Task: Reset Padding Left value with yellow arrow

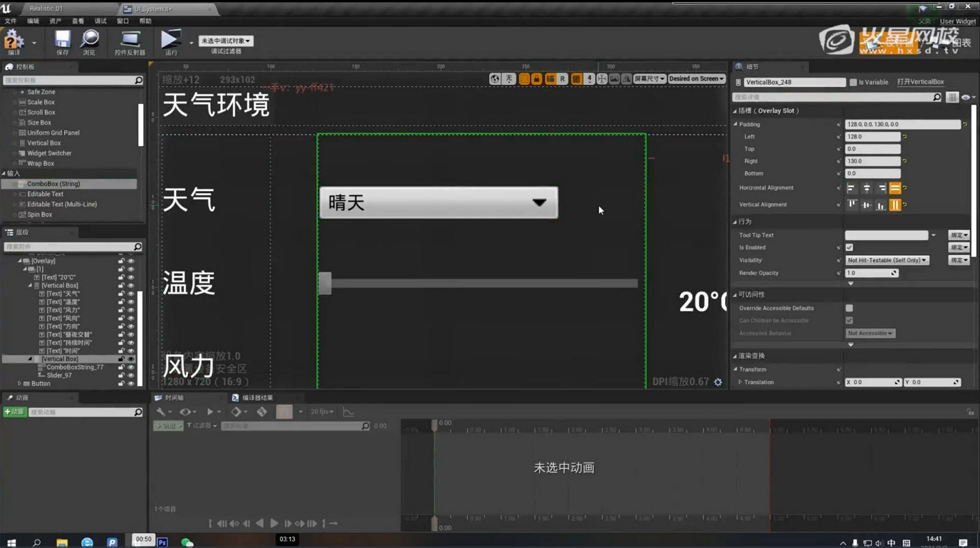Action: pyautogui.click(x=905, y=137)
